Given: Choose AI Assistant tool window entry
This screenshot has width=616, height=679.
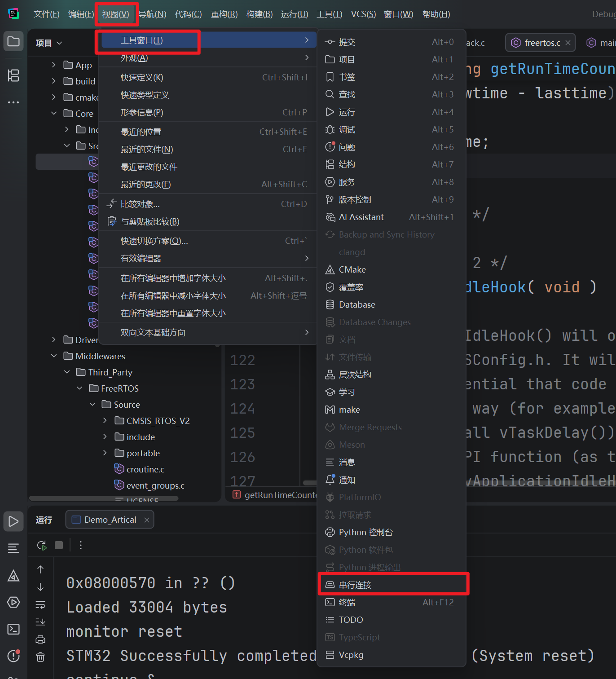Looking at the screenshot, I should point(391,217).
